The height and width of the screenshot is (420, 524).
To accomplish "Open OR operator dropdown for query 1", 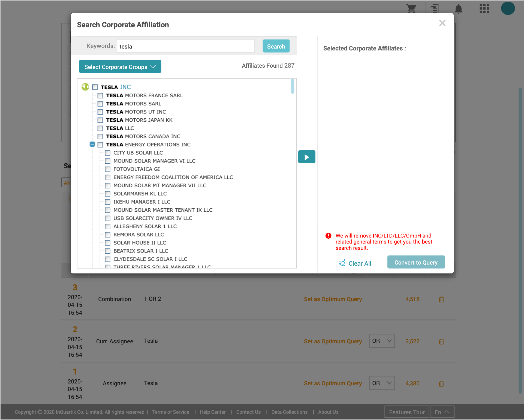I will tap(382, 383).
